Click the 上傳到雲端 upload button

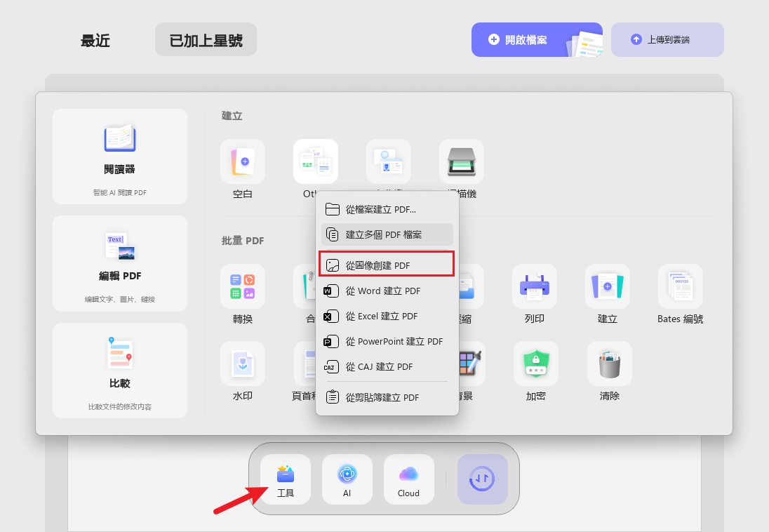[667, 40]
